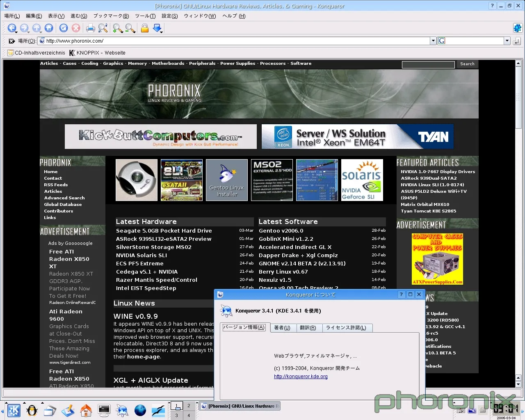Viewport: 525px width, 420px height.
Task: Click the Phoronix site search input field
Action: (428, 64)
